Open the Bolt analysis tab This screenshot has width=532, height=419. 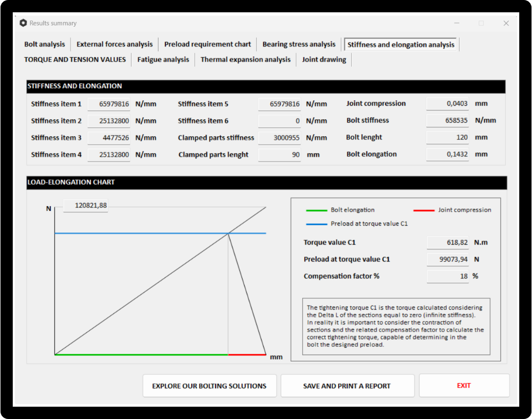coord(45,44)
